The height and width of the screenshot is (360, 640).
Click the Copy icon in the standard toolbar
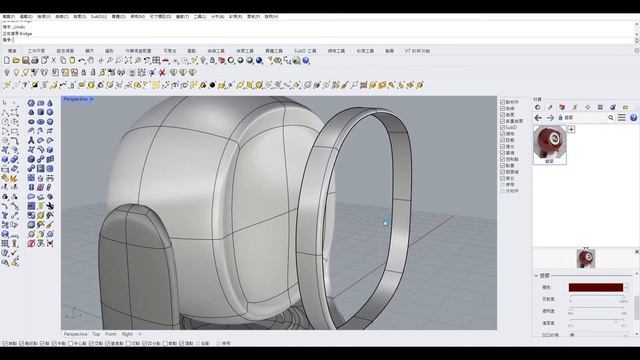(63, 60)
